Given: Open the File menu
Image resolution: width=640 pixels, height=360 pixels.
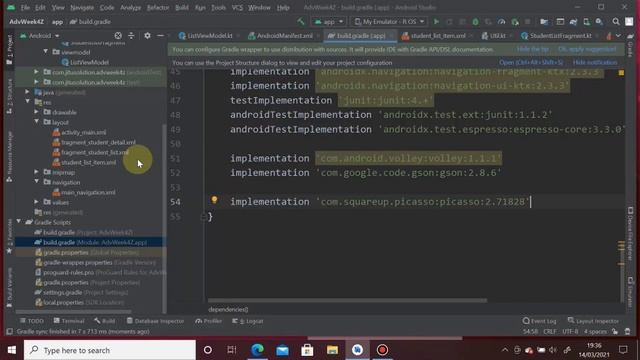Looking at the screenshot, I should point(25,7).
